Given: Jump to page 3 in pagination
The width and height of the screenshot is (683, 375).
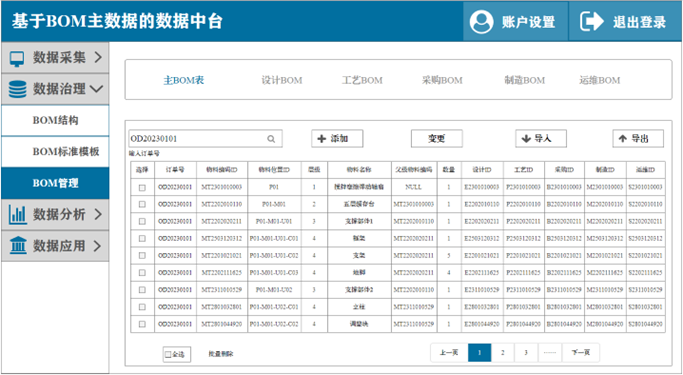Looking at the screenshot, I should [526, 353].
